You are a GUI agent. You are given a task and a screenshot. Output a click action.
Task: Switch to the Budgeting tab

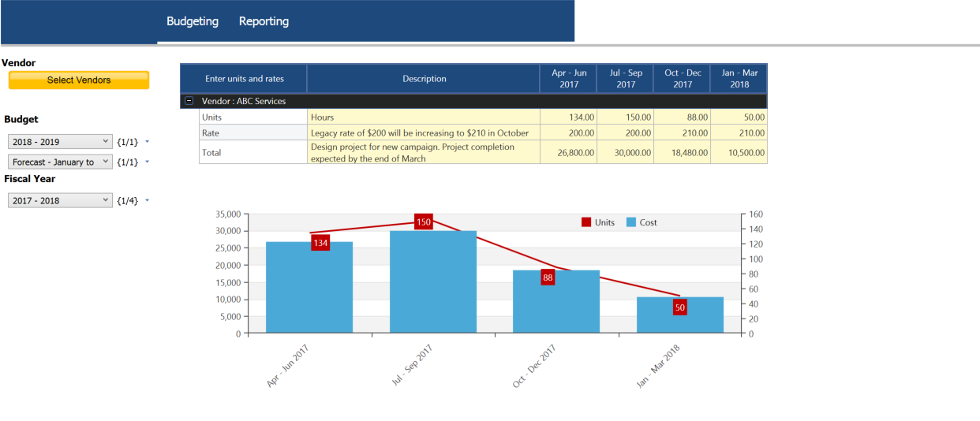pos(193,21)
